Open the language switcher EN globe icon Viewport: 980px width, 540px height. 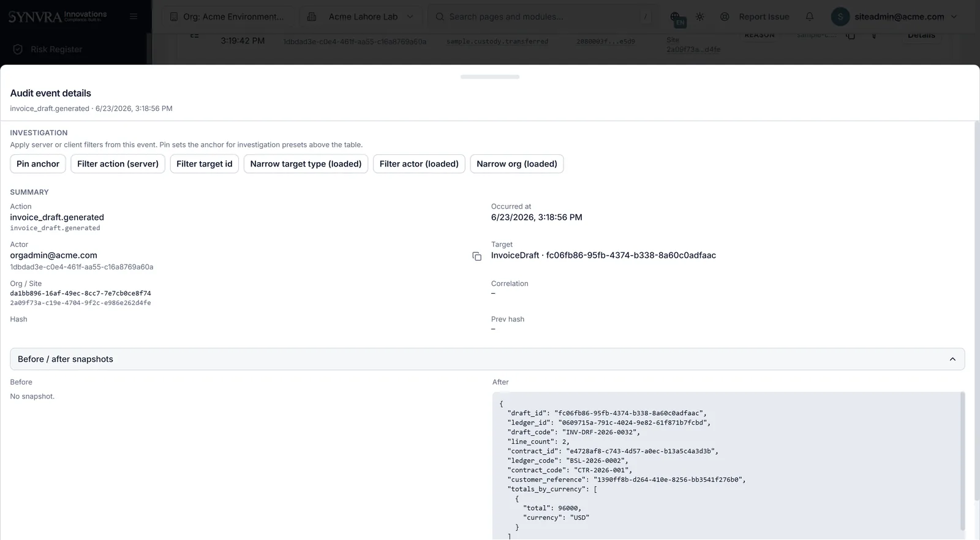tap(676, 18)
